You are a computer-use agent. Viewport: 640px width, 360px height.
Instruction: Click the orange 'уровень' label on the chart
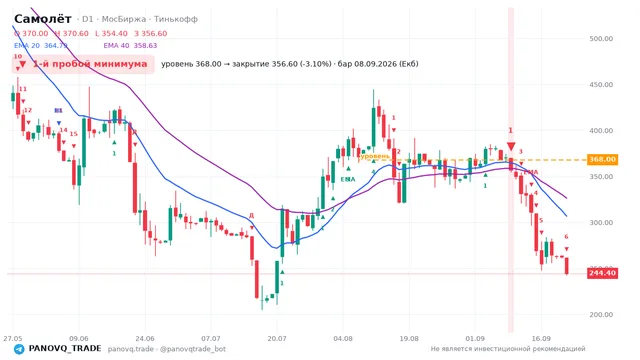coord(374,156)
